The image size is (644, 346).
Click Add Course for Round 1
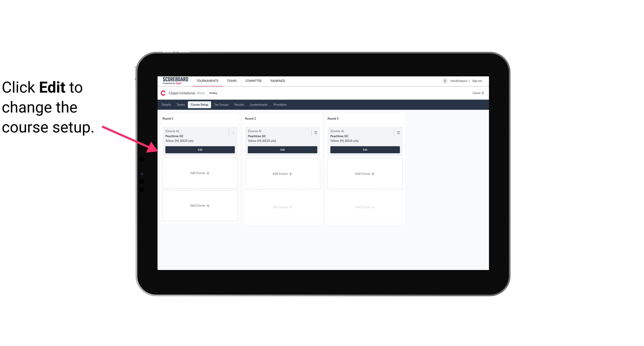click(200, 173)
